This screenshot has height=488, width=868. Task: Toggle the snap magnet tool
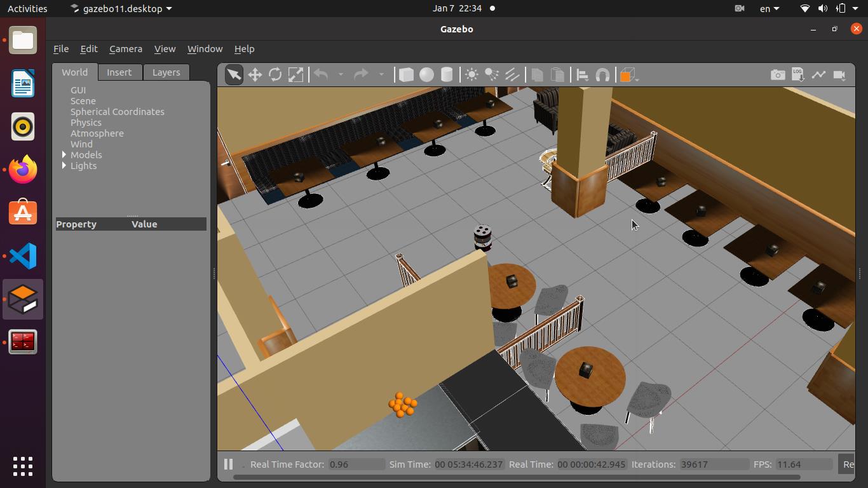point(602,75)
